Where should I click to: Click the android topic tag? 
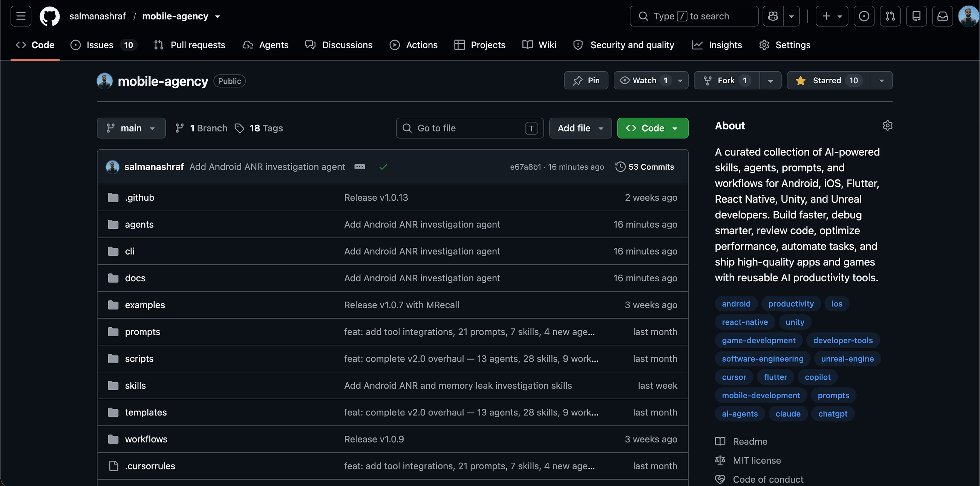736,304
